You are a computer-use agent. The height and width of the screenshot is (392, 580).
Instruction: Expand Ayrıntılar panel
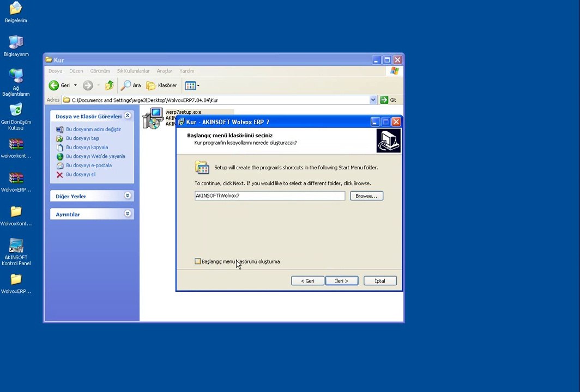tap(128, 213)
